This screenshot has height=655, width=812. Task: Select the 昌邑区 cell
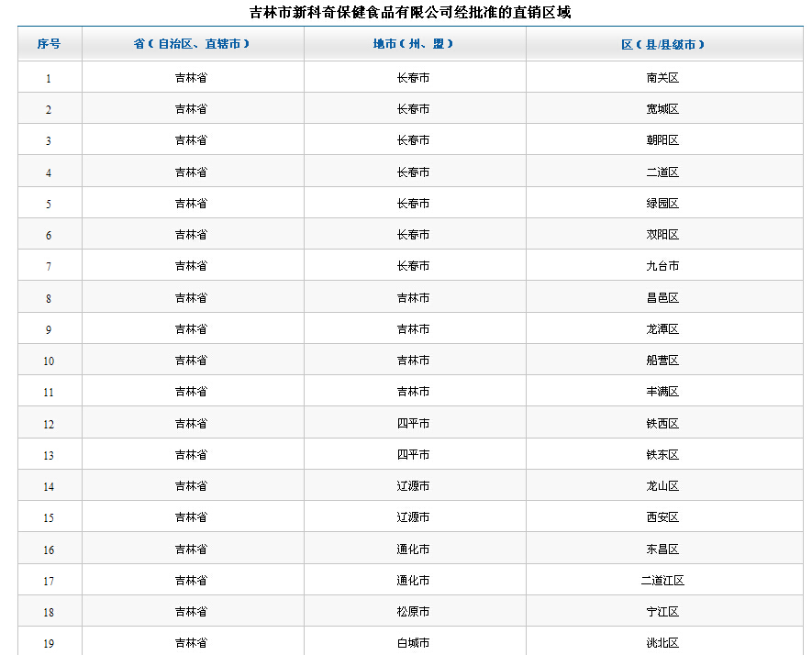coord(662,298)
